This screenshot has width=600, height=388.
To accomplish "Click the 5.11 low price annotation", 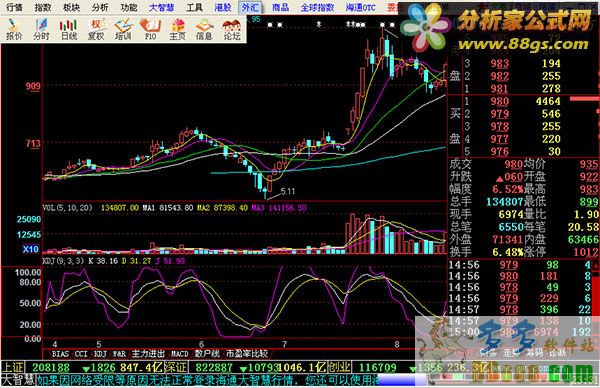I will tap(288, 191).
